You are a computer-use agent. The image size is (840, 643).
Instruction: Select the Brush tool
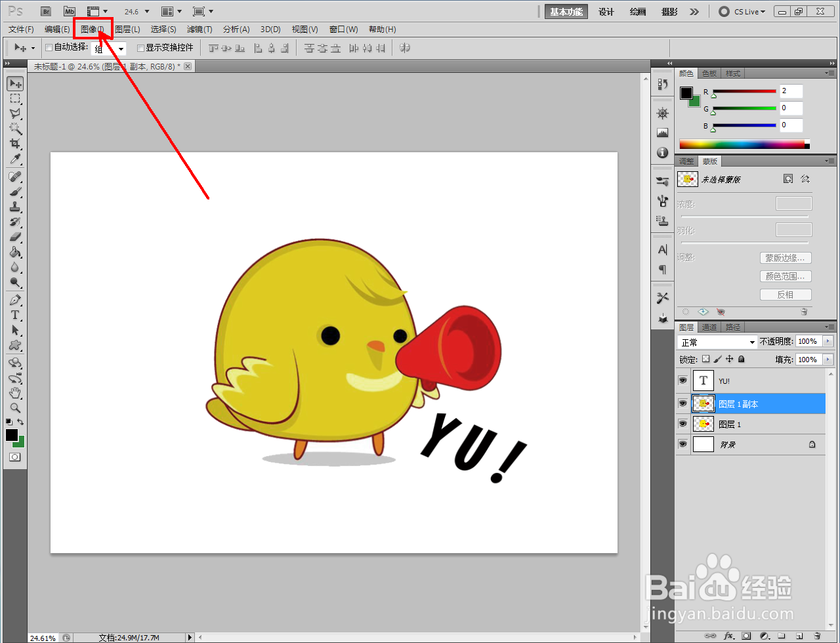(15, 192)
